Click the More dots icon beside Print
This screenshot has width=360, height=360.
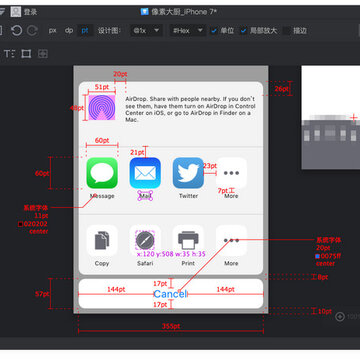coord(231,240)
